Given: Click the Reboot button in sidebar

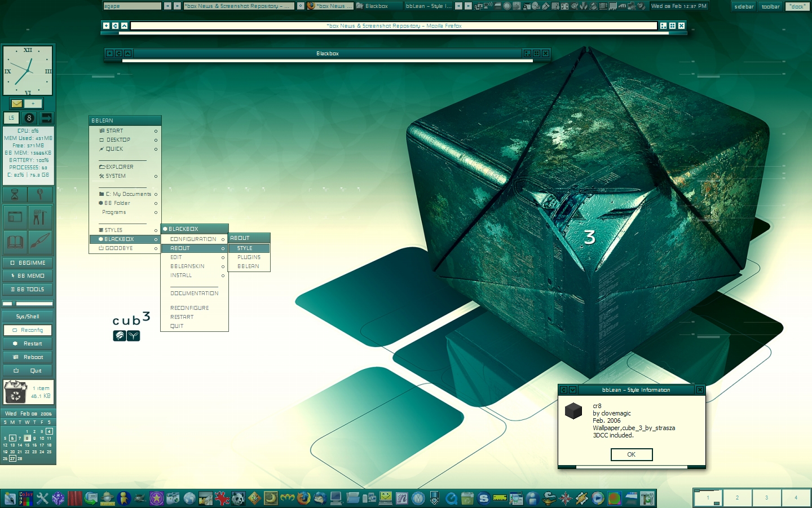Looking at the screenshot, I should [28, 357].
